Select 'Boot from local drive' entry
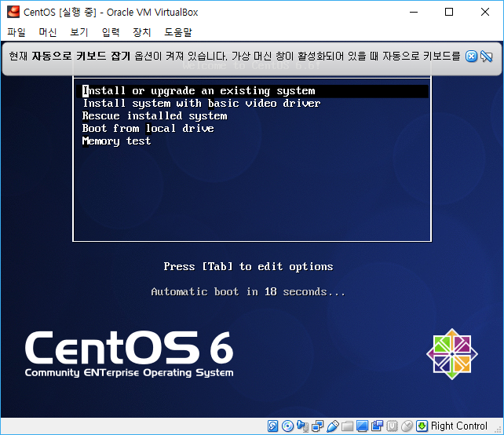The height and width of the screenshot is (435, 504). (x=148, y=128)
